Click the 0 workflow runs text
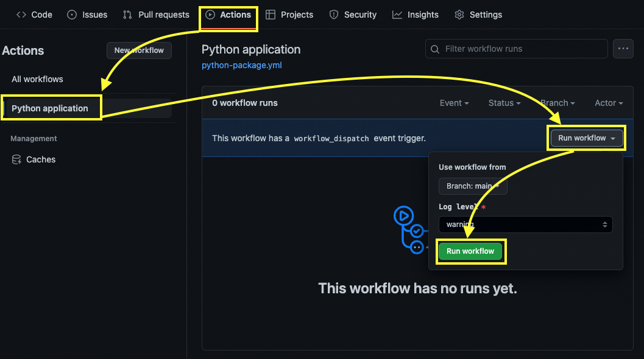This screenshot has height=359, width=644. pos(245,103)
